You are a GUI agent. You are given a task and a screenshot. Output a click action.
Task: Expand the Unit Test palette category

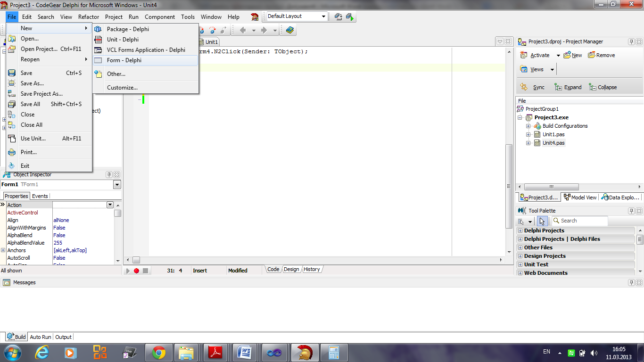520,264
